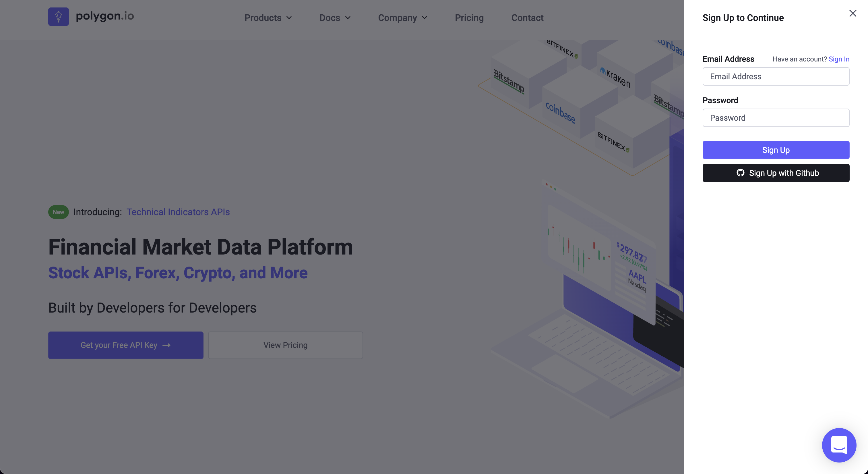Choose Sign Up with Github
Image resolution: width=868 pixels, height=474 pixels.
[x=776, y=173]
